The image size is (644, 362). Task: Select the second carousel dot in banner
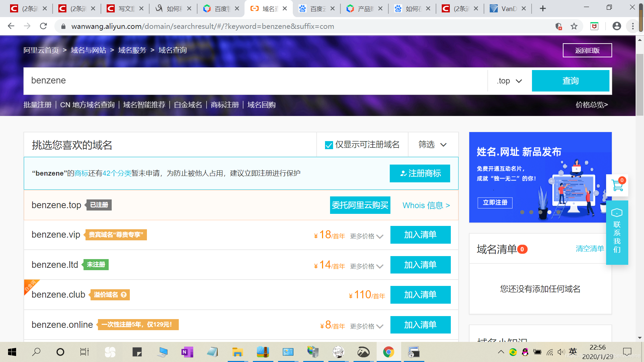tap(531, 212)
